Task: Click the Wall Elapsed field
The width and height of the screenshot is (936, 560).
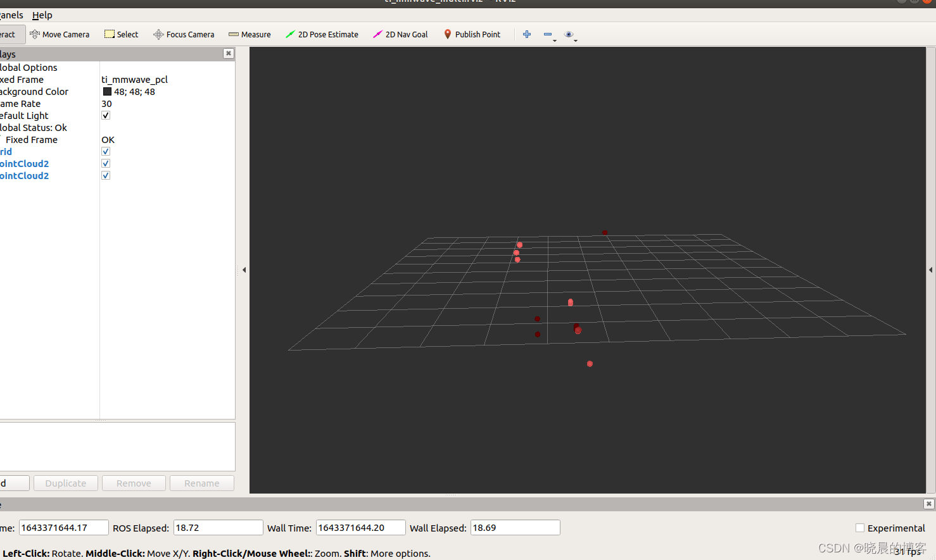Action: tap(515, 528)
